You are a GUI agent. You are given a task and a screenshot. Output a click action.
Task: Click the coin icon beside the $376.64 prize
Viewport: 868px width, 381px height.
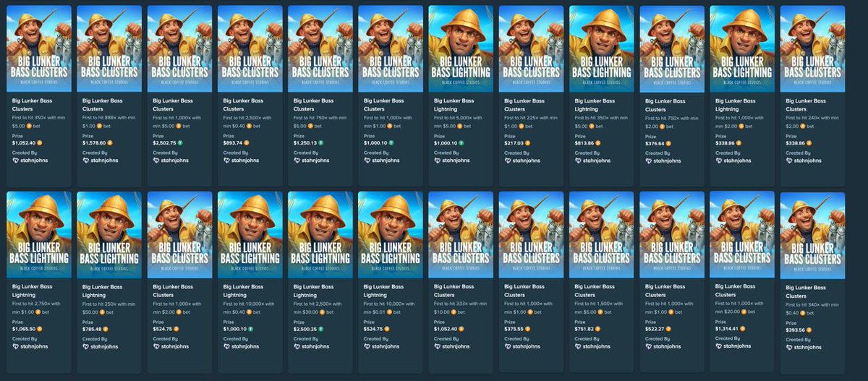668,143
